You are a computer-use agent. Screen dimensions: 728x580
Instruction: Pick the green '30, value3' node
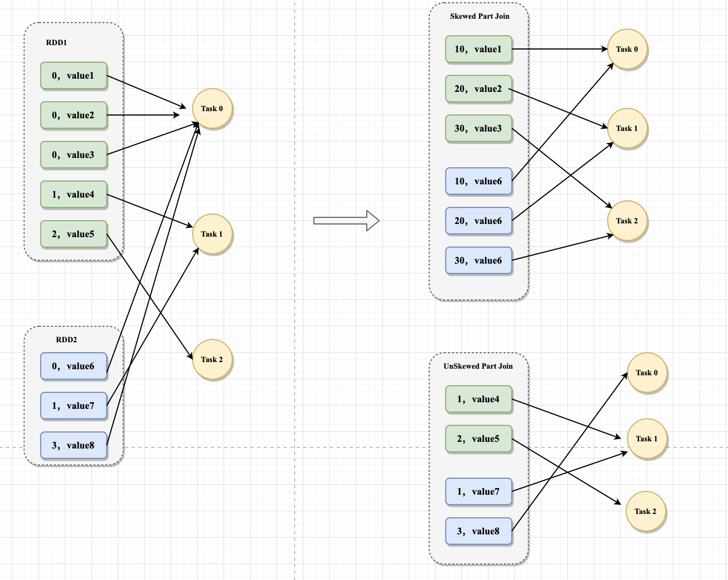[x=479, y=128]
